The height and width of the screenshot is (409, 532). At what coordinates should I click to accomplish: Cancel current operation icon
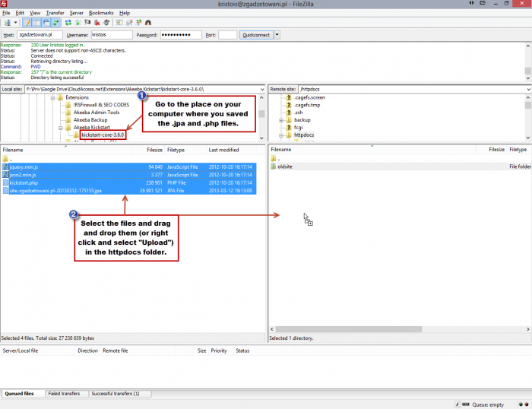87,23
